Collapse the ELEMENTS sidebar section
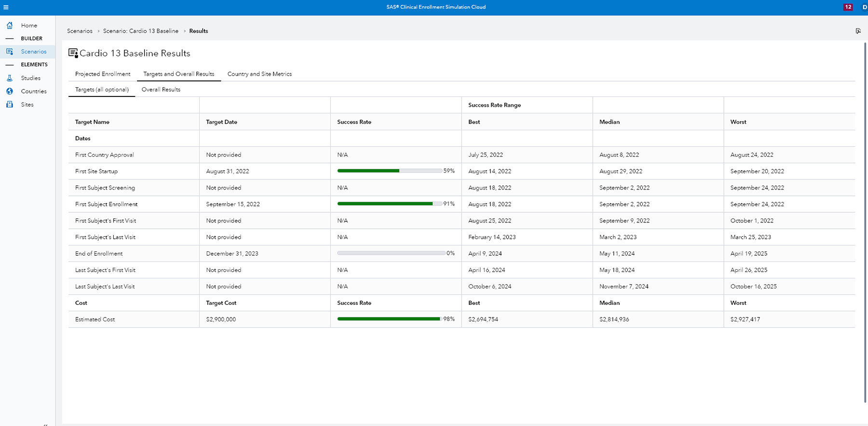This screenshot has height=426, width=868. (10, 65)
